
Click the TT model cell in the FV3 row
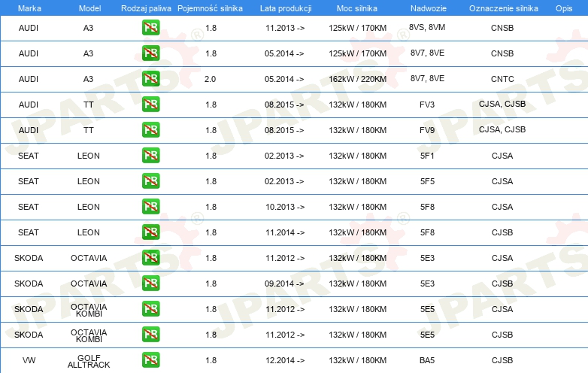[89, 105]
